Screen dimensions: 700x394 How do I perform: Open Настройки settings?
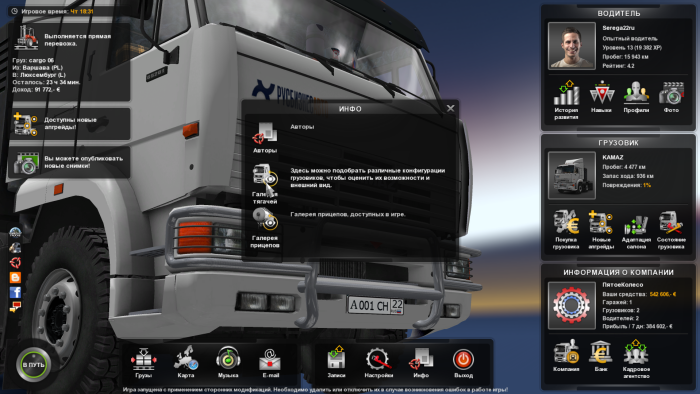(379, 362)
